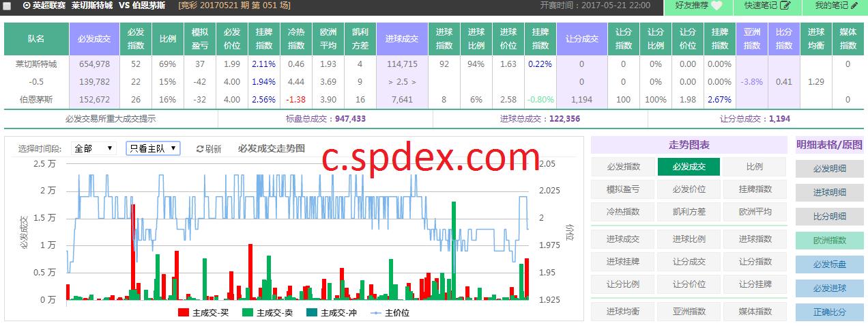Click the edit icon in 快速笔记
Viewport: 868px width, 326px height.
(x=785, y=5)
